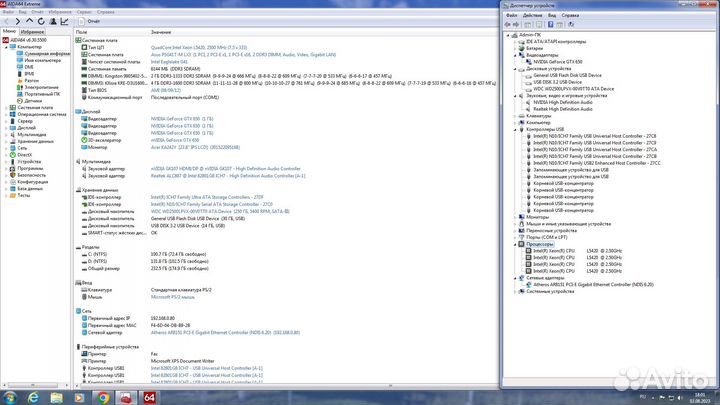
Task: Click the blue help icon in Device Manager toolbar
Action: click(550, 24)
